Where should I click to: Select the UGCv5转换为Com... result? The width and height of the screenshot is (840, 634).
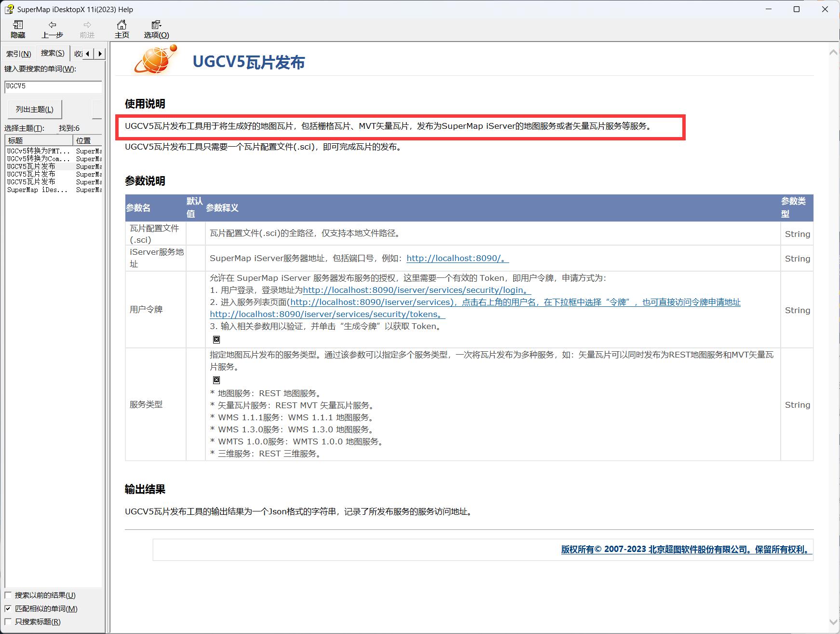38,159
